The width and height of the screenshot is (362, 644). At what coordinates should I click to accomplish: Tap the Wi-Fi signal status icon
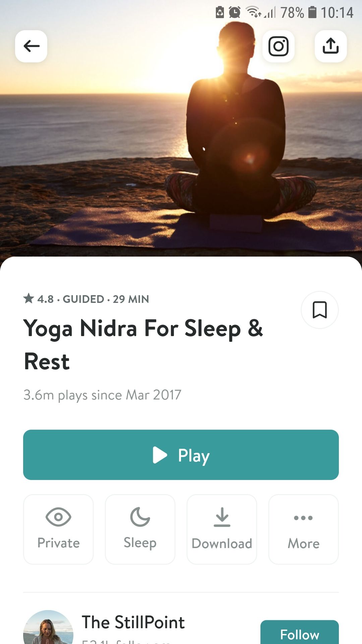[254, 12]
